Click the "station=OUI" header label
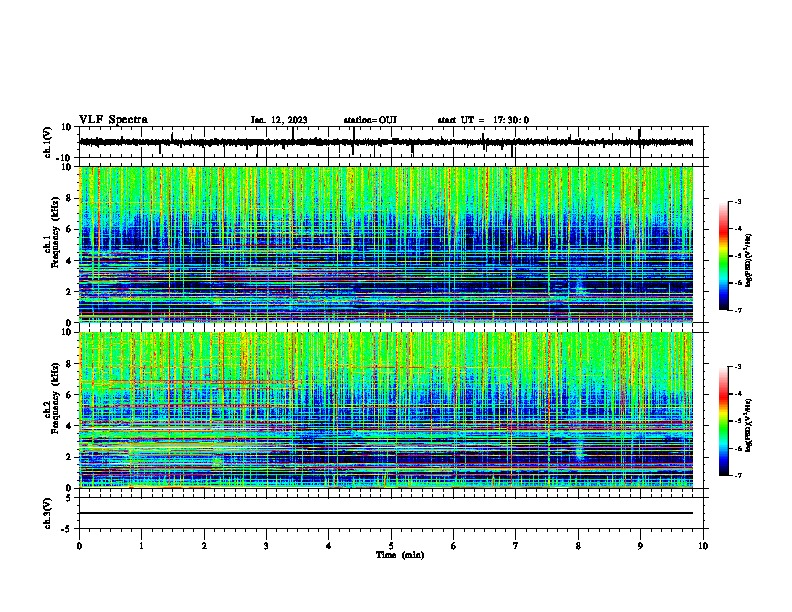 pos(370,120)
